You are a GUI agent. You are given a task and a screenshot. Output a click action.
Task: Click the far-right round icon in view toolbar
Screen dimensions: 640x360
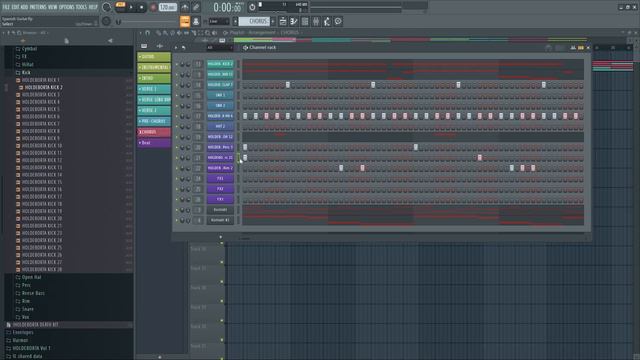click(338, 21)
